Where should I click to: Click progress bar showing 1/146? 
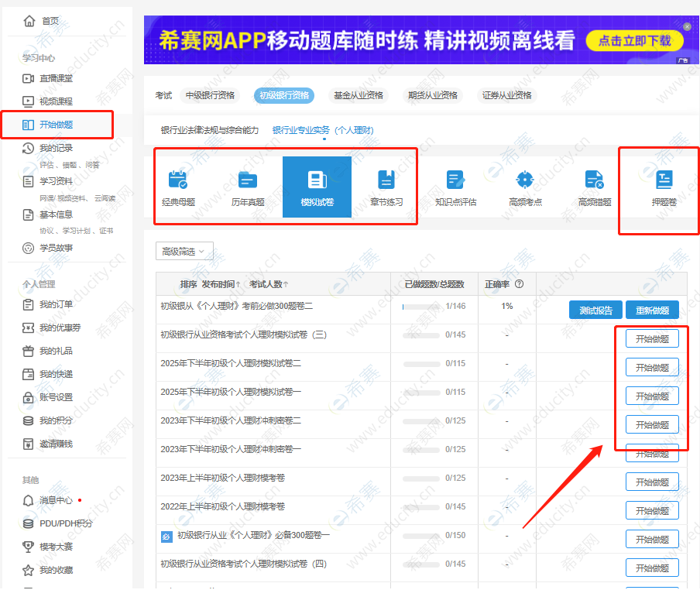421,307
